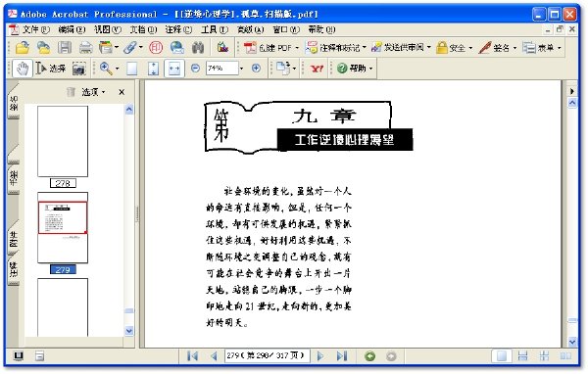Open the View (视图) menu
The image size is (588, 374).
(108, 29)
